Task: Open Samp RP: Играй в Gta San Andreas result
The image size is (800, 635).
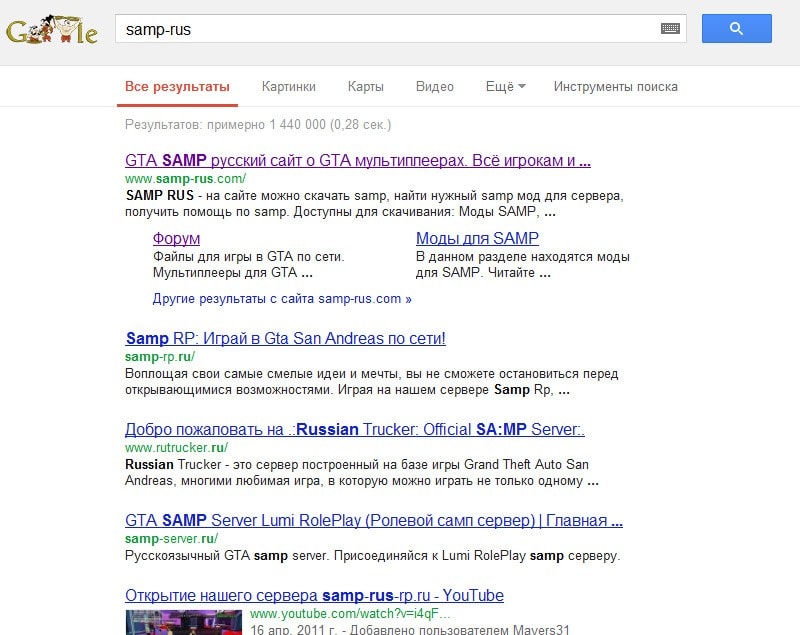Action: (x=285, y=338)
